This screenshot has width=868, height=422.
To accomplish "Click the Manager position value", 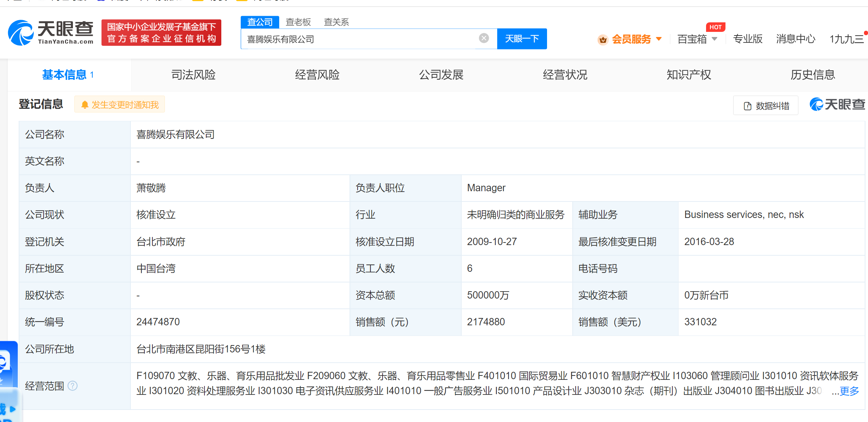I will click(x=486, y=188).
